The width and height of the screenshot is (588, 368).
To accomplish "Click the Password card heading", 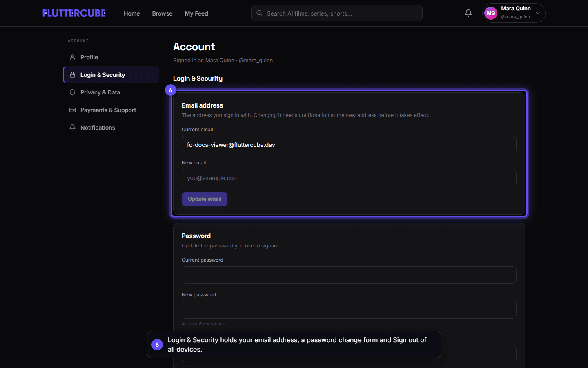I will point(196,236).
